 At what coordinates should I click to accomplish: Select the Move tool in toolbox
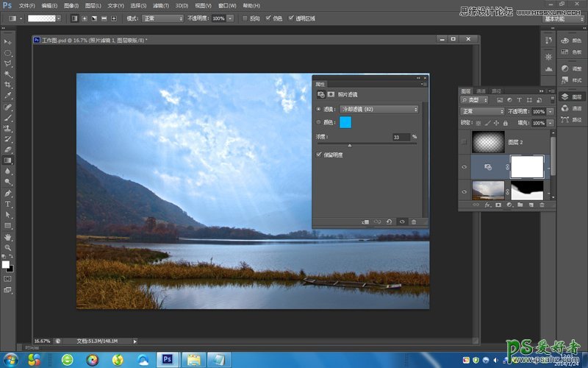pos(8,43)
